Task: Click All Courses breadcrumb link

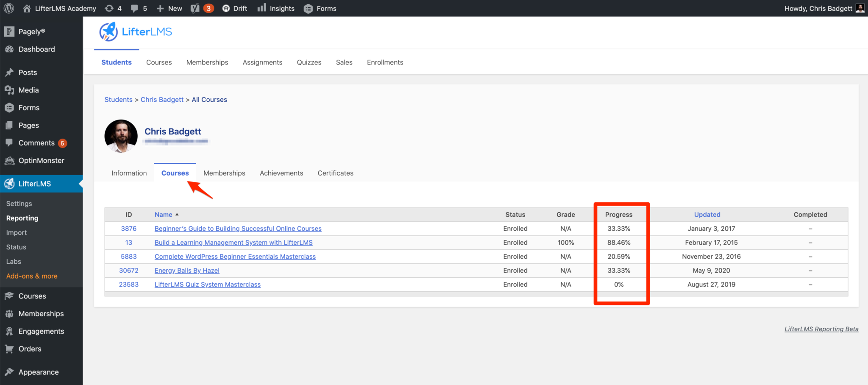Action: [209, 100]
